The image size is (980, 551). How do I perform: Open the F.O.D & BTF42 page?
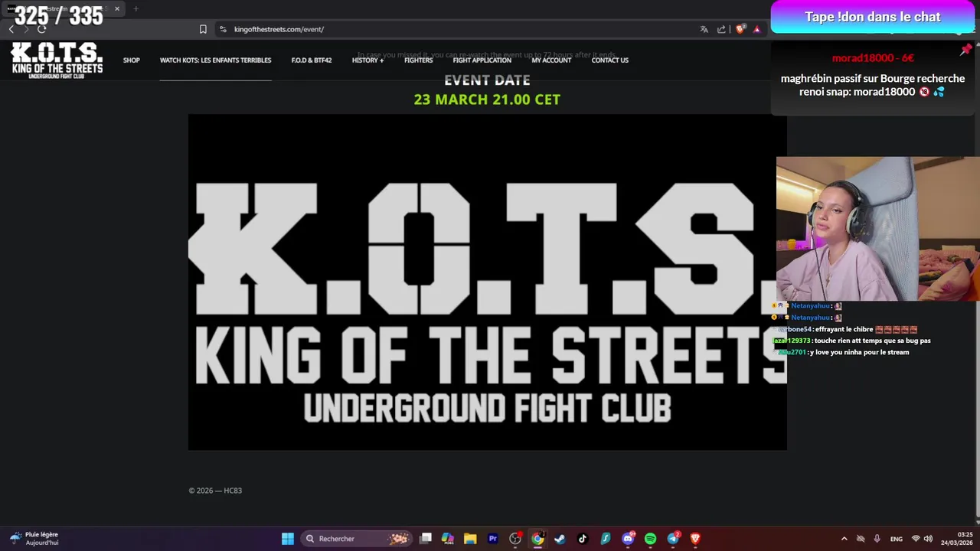(312, 60)
